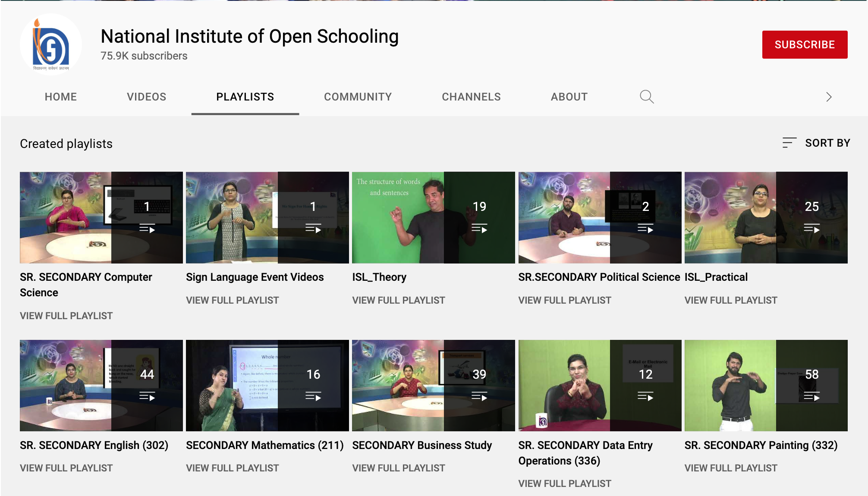View full playlist for Sign Language Event Videos
Screen dimensions: 868x496
click(x=232, y=300)
